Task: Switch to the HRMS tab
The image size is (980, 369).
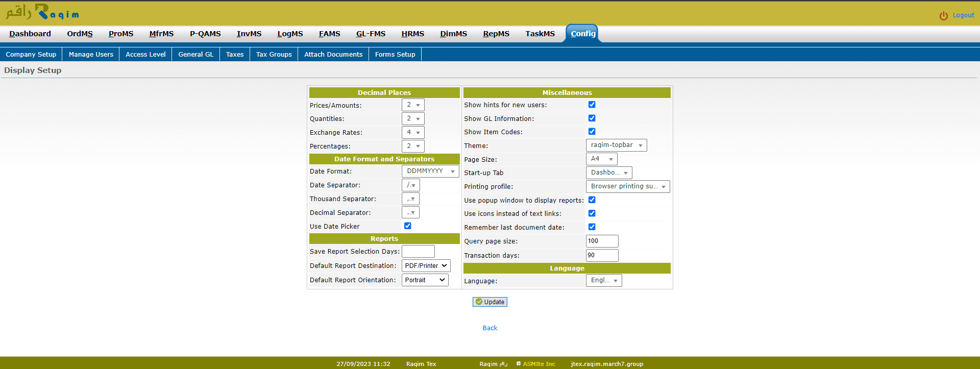Action: 412,34
